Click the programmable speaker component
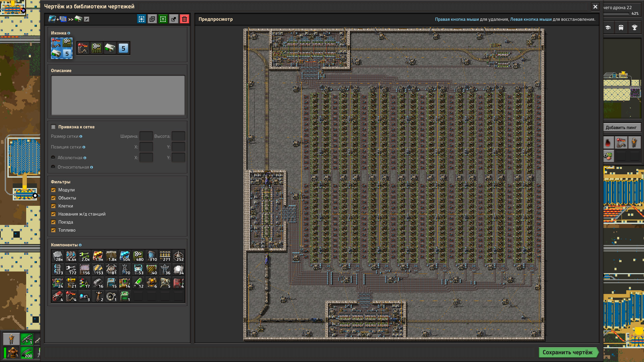Image resolution: width=644 pixels, height=362 pixels. (x=111, y=296)
